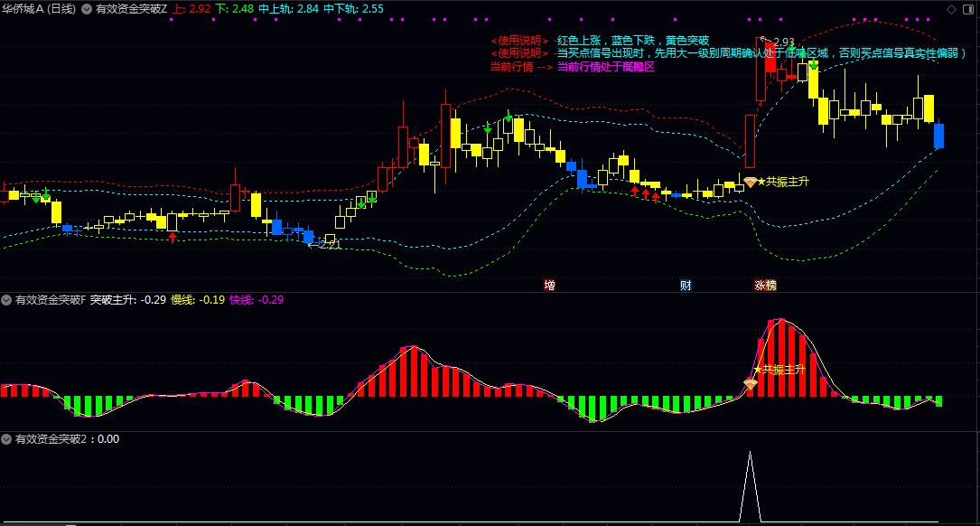The image size is (980, 526).
Task: Click the red up arrow near the 2.21 low
Action: pos(172,237)
